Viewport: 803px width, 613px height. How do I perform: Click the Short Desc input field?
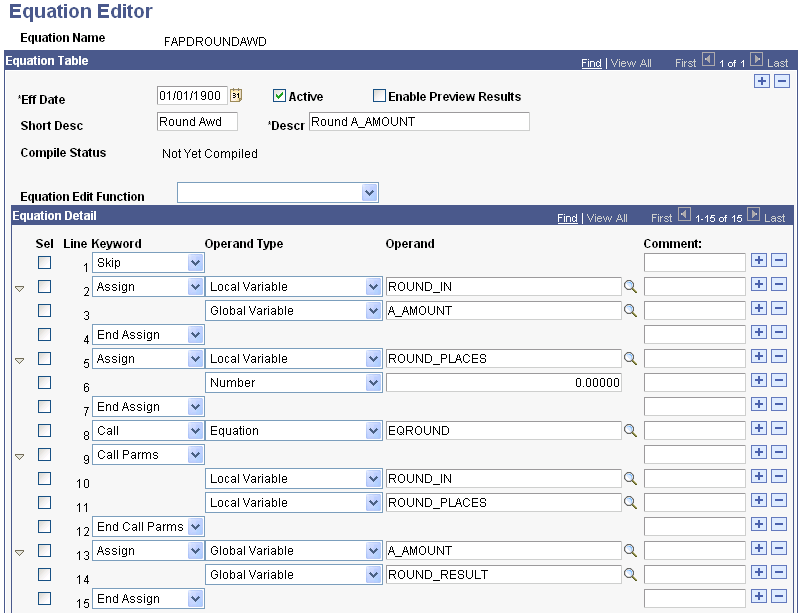[x=197, y=121]
